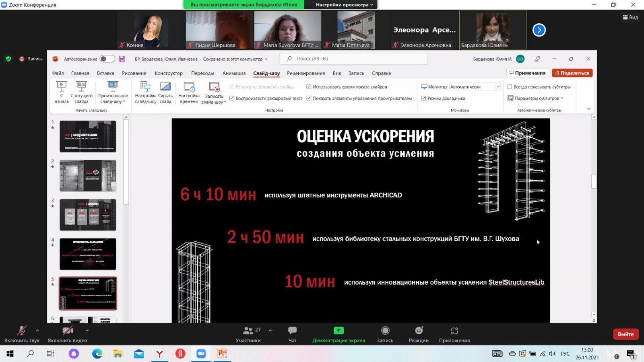Image resolution: width=644 pixels, height=362 pixels.
Task: Show next participants with arrow button
Action: [x=539, y=30]
